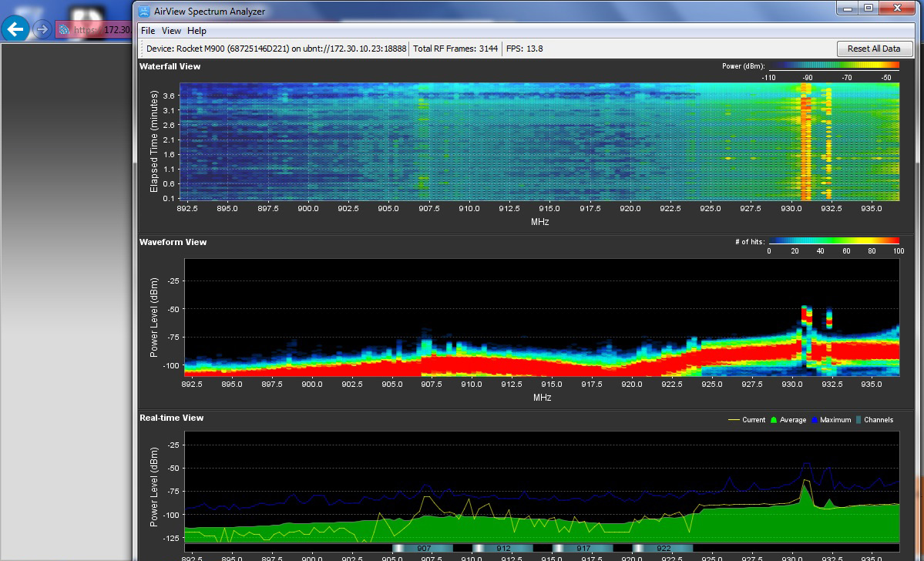The height and width of the screenshot is (561, 924).
Task: Click the browser back arrow button
Action: point(16,30)
